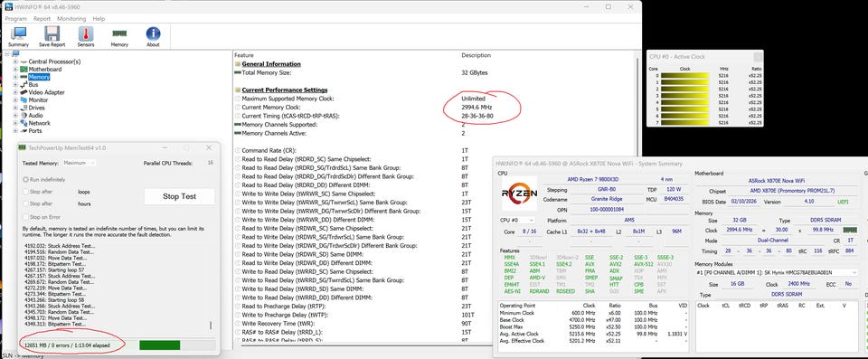Click the Audio speaker tree icon

tap(24, 116)
